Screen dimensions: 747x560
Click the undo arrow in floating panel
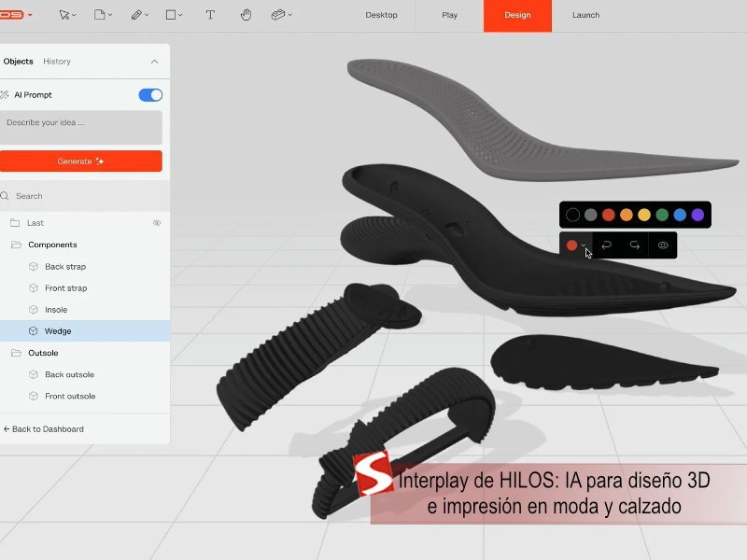pos(607,245)
